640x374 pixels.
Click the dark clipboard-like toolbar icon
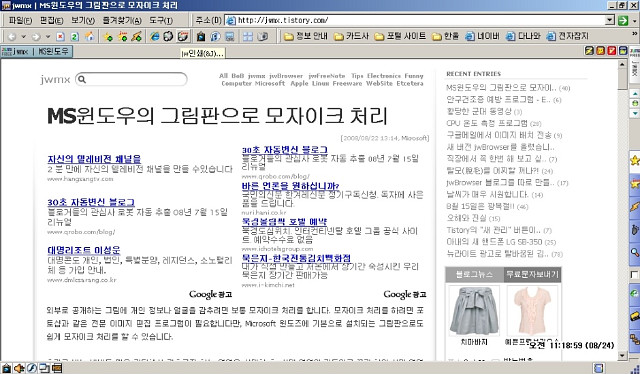click(201, 36)
